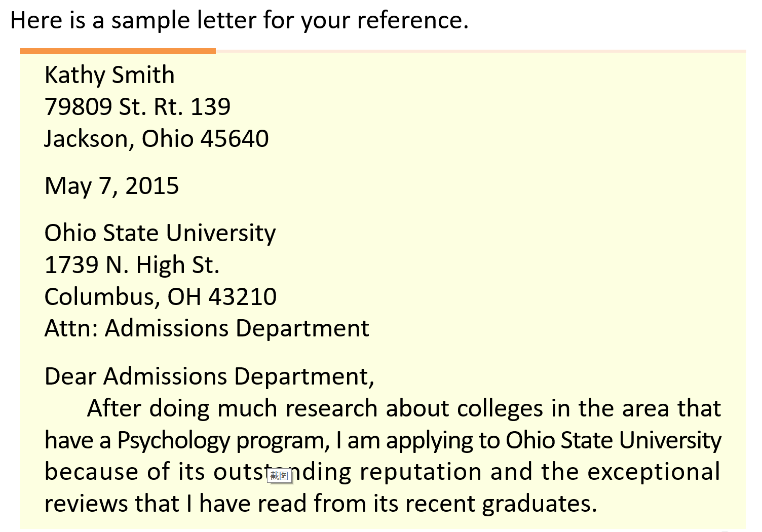Click the salutation "Dear Admissions Department,"
Screen dimensions: 762x532
209,376
